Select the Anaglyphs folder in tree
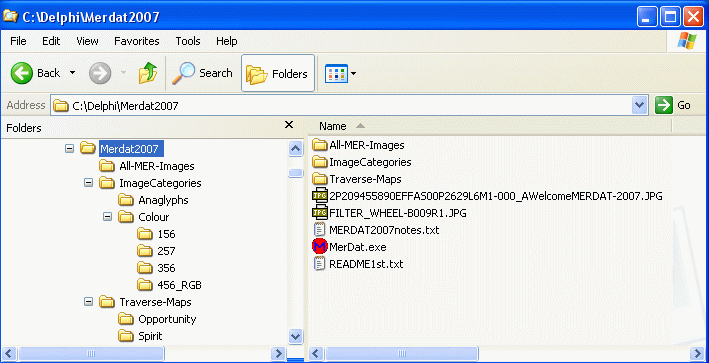The image size is (709, 363). pos(163,200)
